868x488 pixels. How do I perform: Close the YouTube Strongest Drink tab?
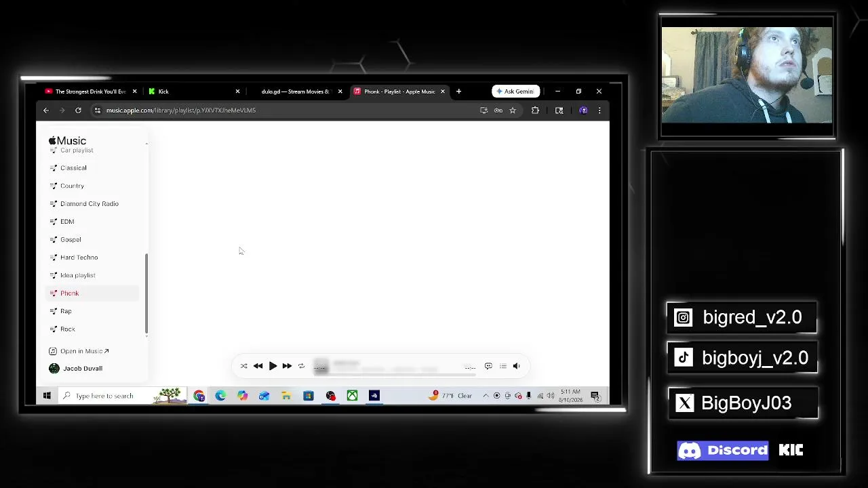tap(134, 91)
